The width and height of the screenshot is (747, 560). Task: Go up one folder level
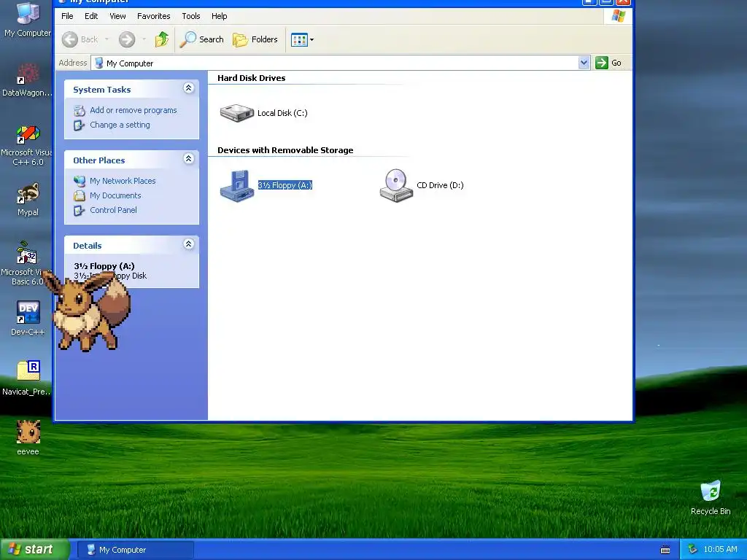161,39
